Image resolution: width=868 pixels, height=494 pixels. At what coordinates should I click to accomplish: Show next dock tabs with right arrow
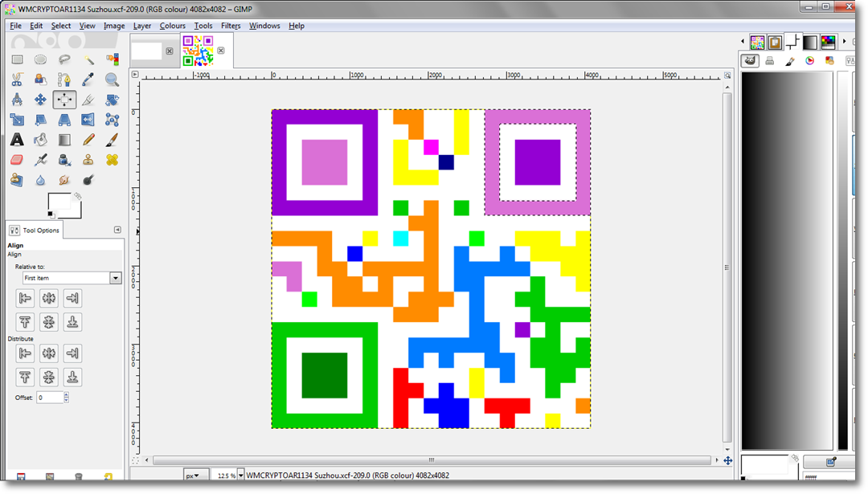(x=844, y=41)
